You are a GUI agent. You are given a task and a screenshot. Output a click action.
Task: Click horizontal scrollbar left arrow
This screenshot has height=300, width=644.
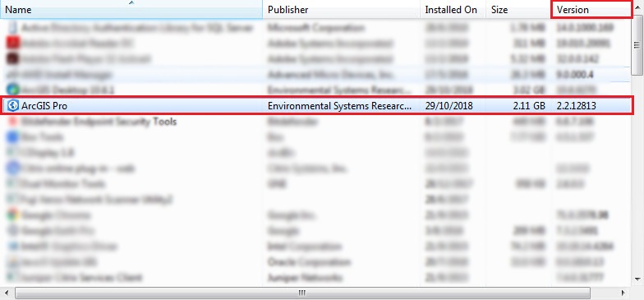coord(8,293)
